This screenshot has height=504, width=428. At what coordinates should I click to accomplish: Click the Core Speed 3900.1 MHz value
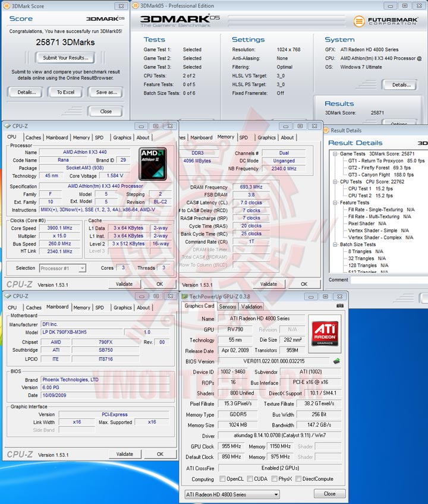coord(60,228)
